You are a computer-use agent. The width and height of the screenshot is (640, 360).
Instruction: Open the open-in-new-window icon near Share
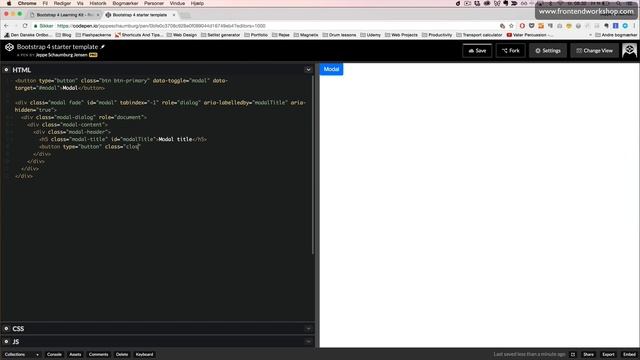[573, 354]
